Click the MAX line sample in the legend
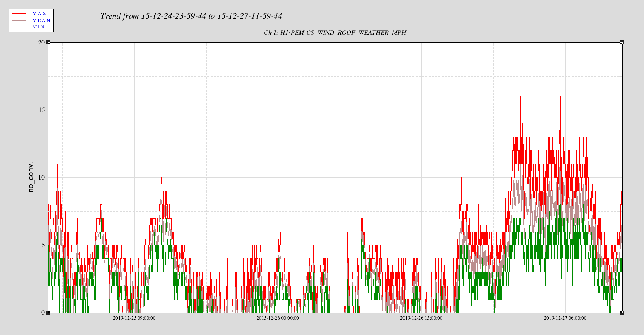The image size is (644, 335). [x=19, y=14]
